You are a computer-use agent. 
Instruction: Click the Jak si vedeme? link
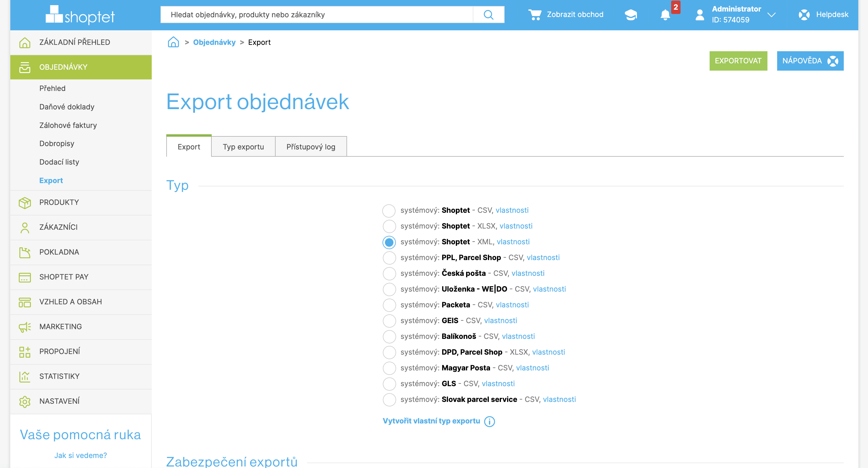pos(81,456)
